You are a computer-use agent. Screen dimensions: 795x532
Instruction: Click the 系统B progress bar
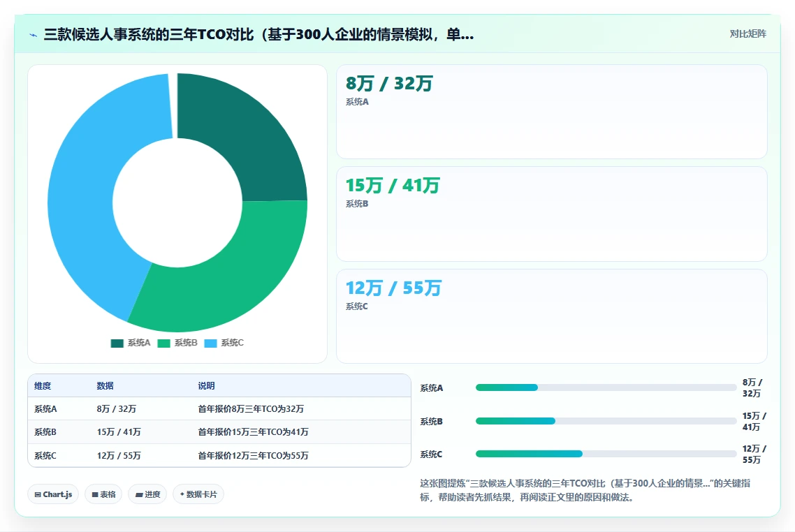[606, 421]
